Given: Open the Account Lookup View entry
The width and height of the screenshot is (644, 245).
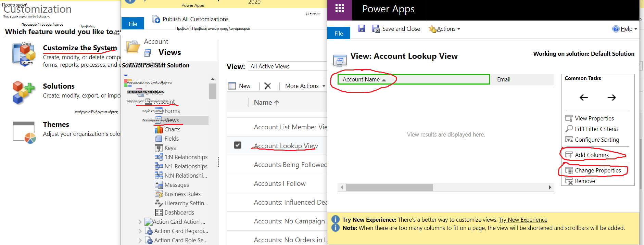Looking at the screenshot, I should tap(286, 146).
